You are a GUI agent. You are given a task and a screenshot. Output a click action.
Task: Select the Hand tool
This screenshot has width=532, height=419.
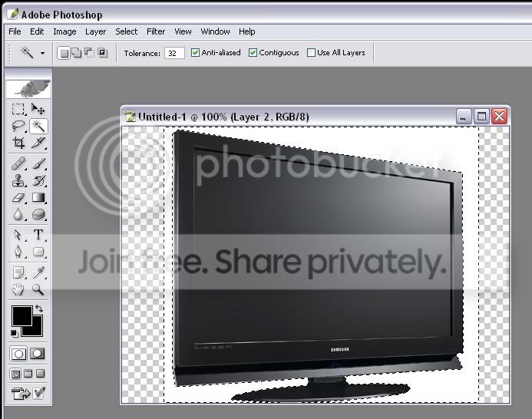coord(18,289)
